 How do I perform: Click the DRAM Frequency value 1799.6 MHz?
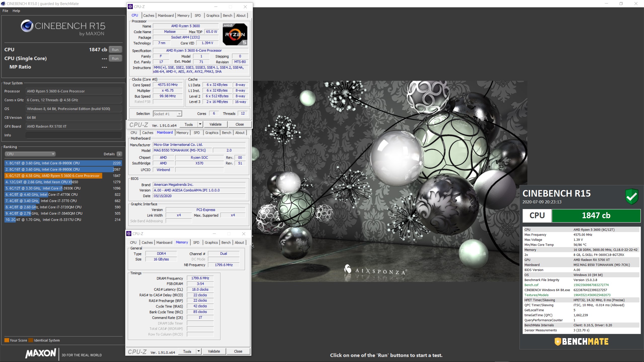coord(200,278)
